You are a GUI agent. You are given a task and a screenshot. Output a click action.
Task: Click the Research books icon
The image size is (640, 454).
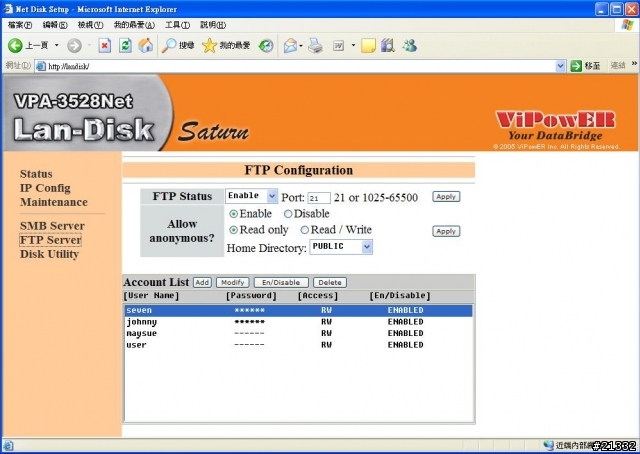(x=388, y=45)
